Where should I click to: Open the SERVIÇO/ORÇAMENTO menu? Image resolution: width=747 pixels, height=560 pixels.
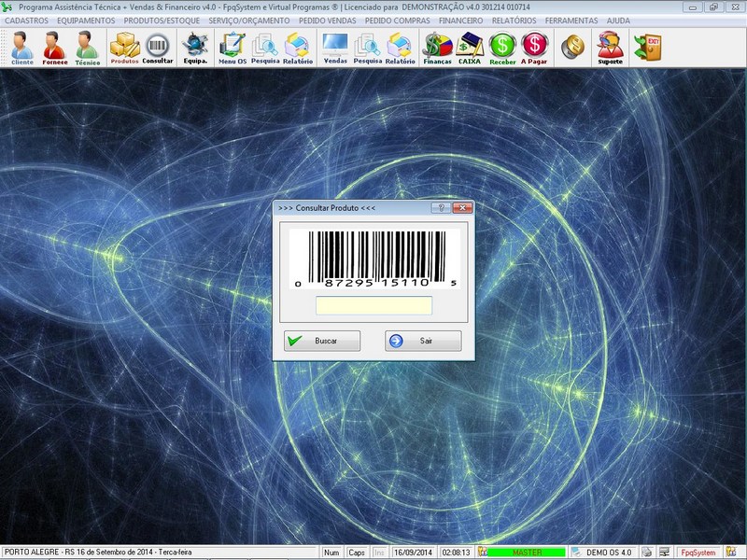(249, 21)
